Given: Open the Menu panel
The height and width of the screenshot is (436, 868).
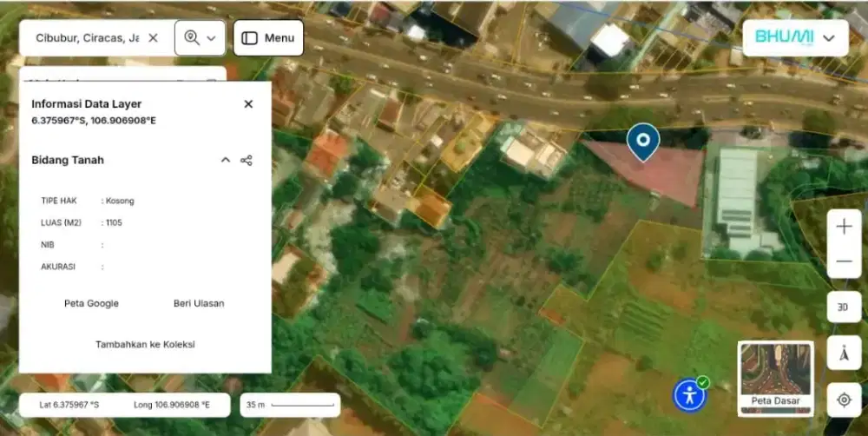Looking at the screenshot, I should [268, 38].
